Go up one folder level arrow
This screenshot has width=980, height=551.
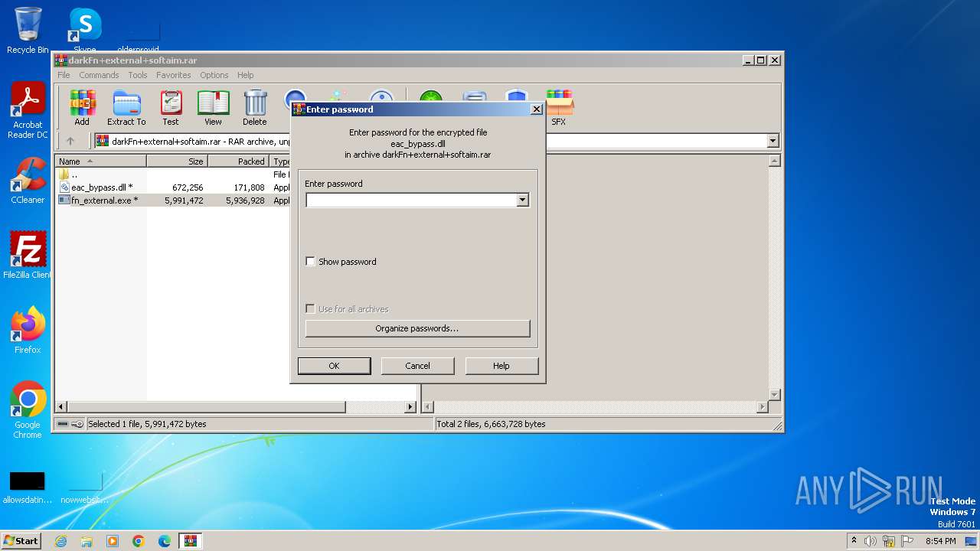70,141
